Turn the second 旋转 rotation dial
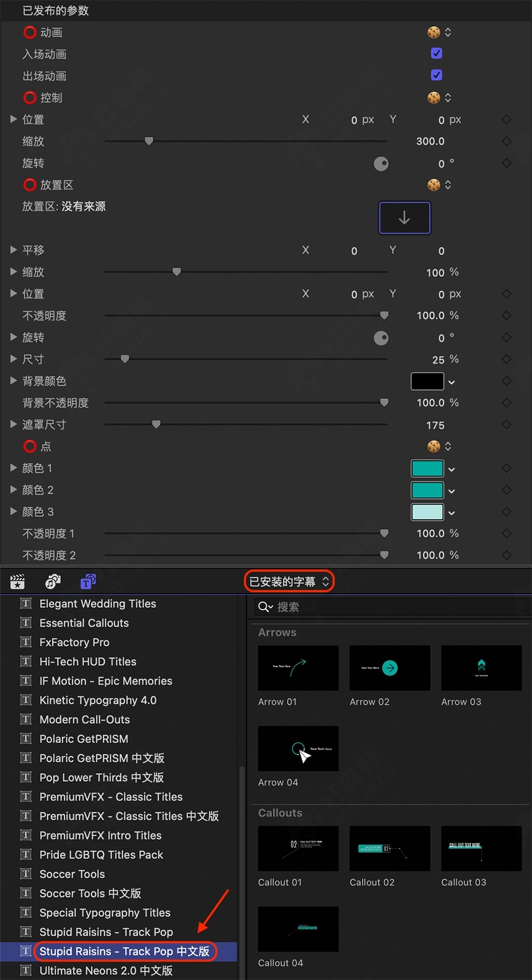532x980 pixels. [381, 338]
